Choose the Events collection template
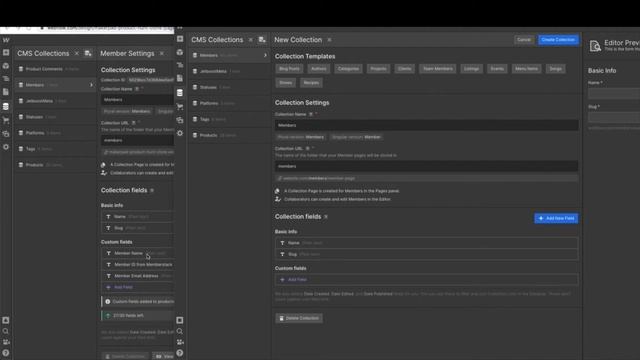 (x=497, y=69)
